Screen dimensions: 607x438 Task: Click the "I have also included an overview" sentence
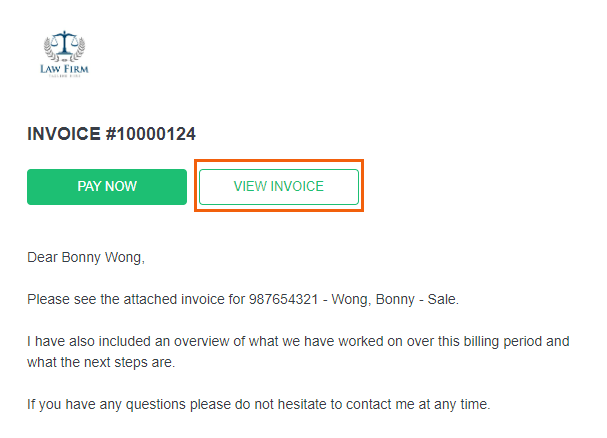point(298,352)
